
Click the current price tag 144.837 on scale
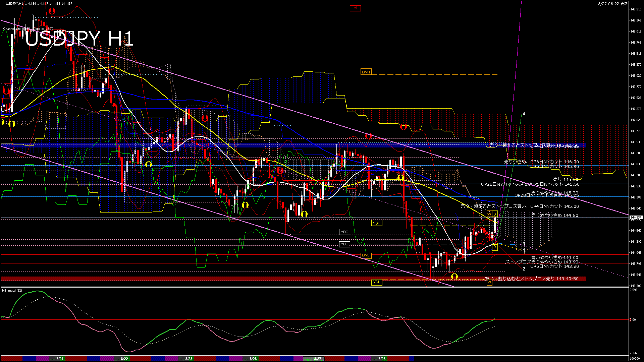pos(636,217)
